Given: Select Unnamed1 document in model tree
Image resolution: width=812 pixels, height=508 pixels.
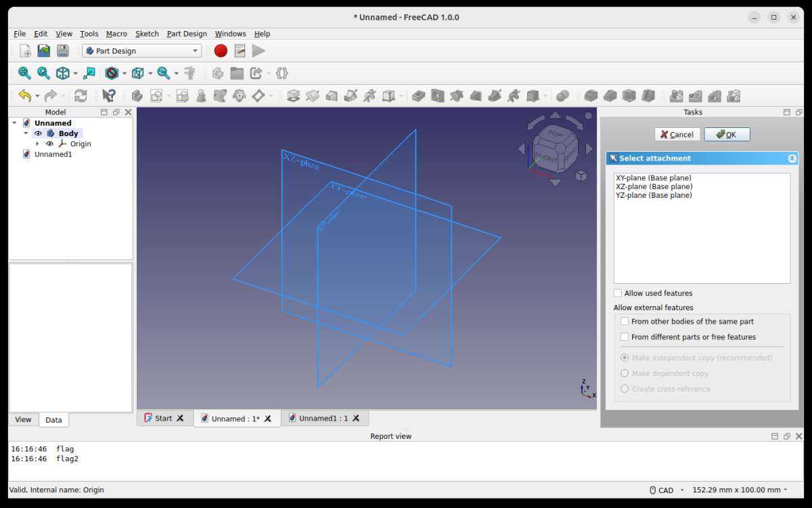Looking at the screenshot, I should tap(53, 154).
